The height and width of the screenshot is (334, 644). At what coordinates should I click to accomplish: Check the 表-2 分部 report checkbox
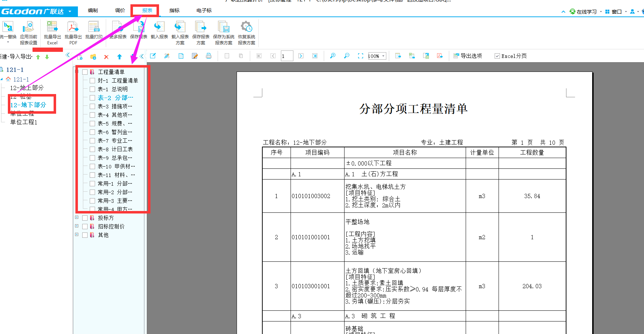92,98
